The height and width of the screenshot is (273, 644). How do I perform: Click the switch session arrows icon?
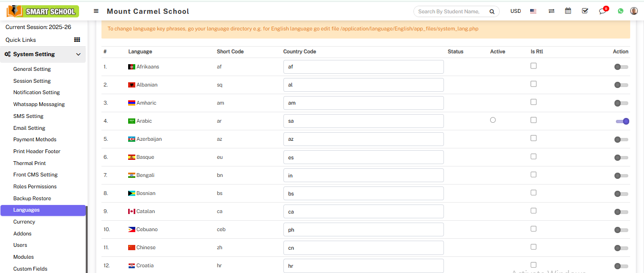pyautogui.click(x=551, y=11)
